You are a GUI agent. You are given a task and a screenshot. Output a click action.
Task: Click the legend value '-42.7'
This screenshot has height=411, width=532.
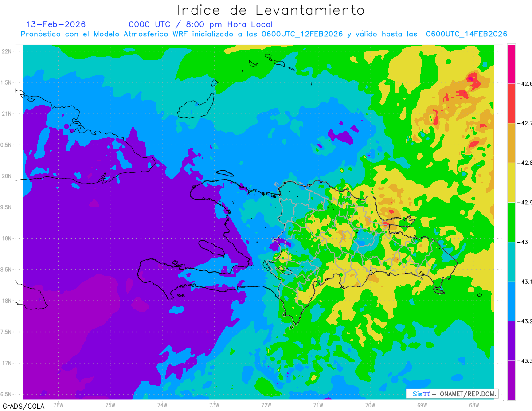coord(524,123)
